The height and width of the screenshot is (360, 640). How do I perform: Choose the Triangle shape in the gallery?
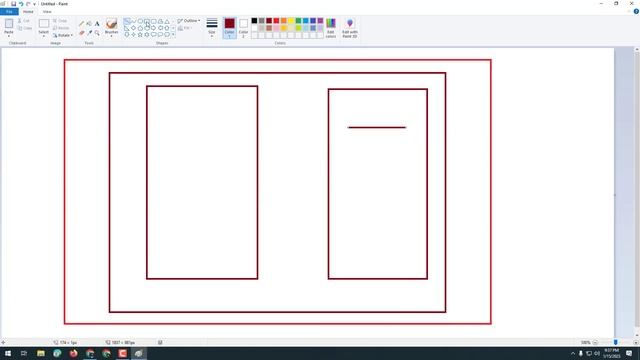pos(167,21)
